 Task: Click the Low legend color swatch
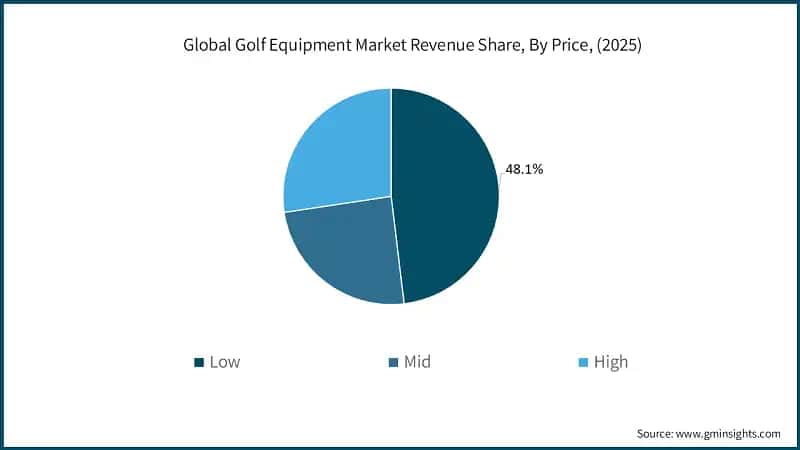click(199, 362)
